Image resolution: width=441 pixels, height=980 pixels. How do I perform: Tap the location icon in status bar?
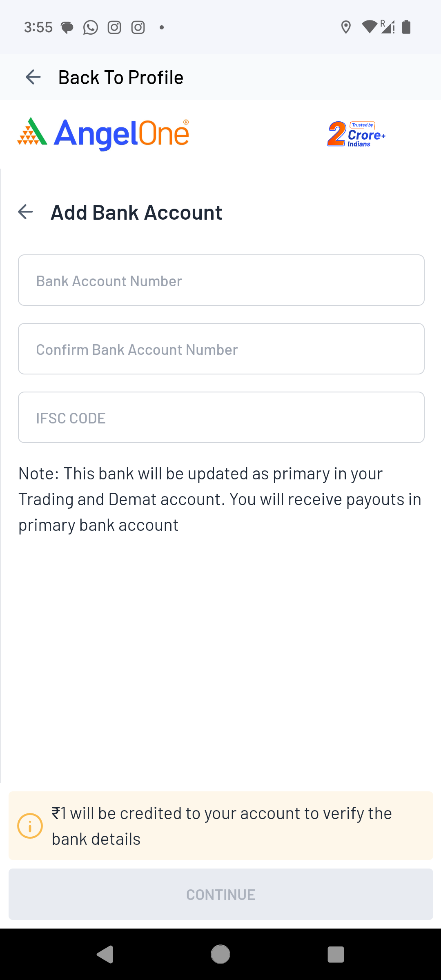pyautogui.click(x=346, y=27)
